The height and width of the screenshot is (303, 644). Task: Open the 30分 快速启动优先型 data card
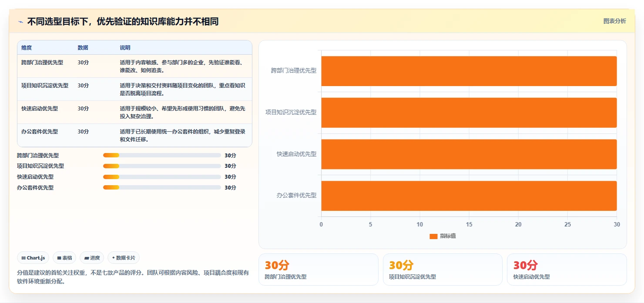click(x=567, y=270)
